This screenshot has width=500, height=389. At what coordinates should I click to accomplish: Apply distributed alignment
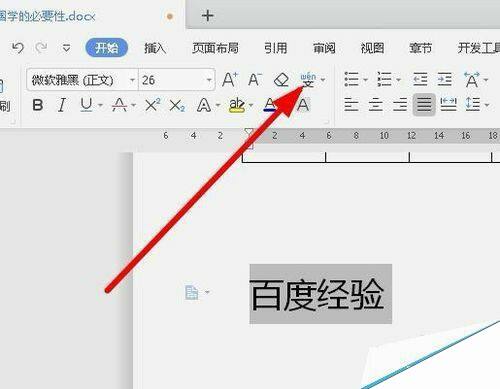(448, 105)
